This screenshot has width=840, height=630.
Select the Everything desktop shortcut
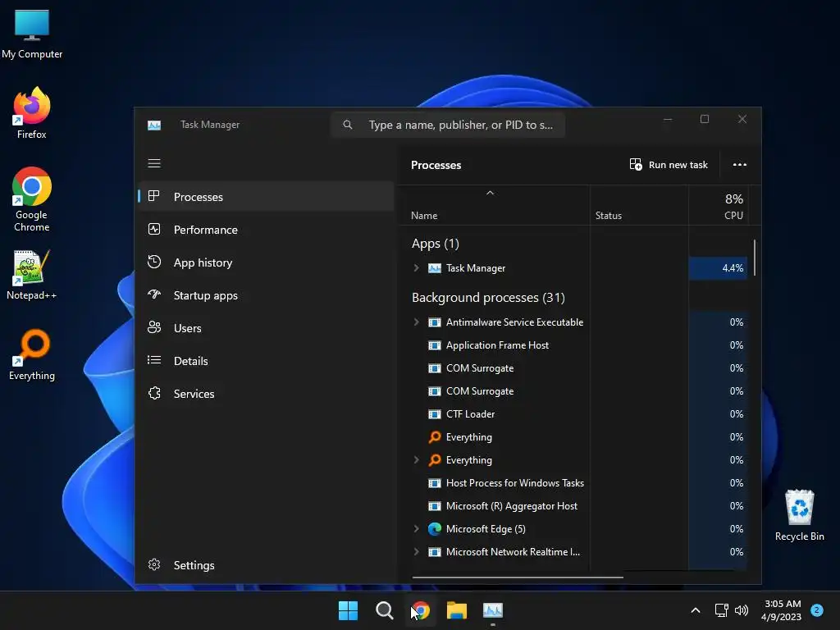pos(32,354)
